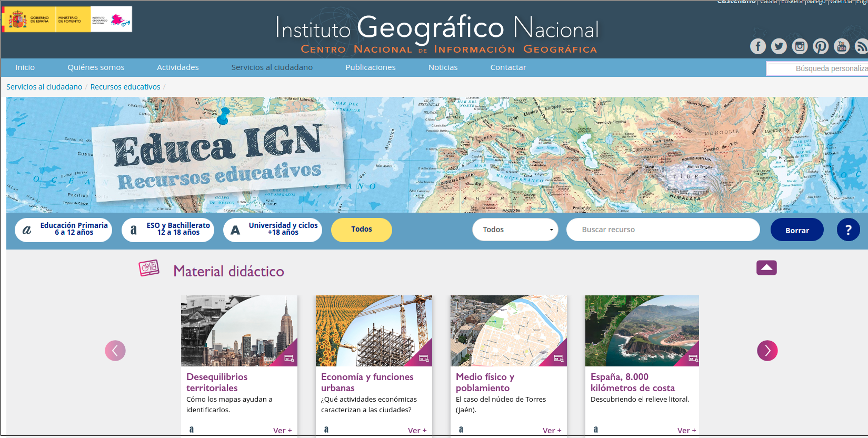This screenshot has width=868, height=438.
Task: Click Ver + on Economía y funciones urbanas card
Action: 417,431
